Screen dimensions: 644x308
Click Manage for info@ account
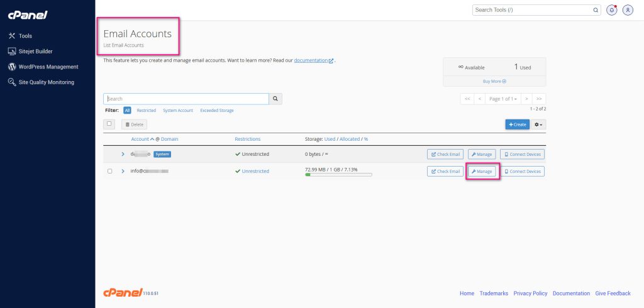482,171
